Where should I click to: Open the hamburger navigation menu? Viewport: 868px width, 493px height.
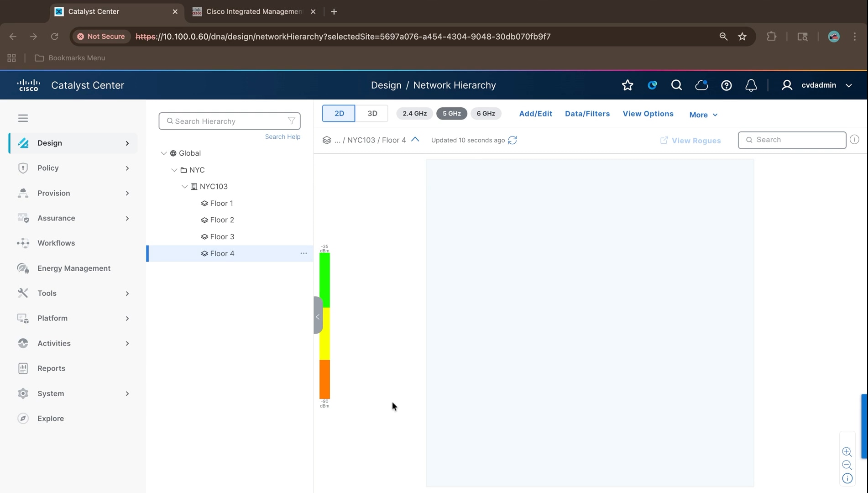coord(23,118)
